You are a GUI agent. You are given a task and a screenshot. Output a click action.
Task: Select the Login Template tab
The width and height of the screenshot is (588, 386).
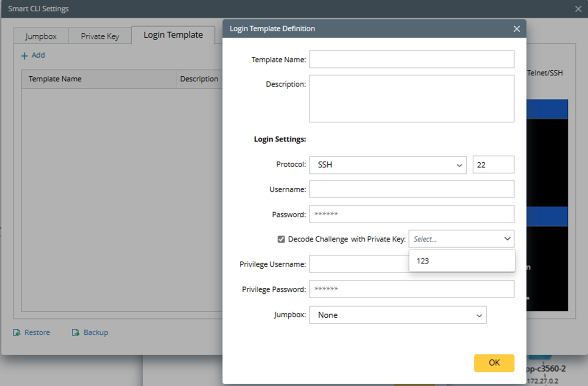point(173,35)
